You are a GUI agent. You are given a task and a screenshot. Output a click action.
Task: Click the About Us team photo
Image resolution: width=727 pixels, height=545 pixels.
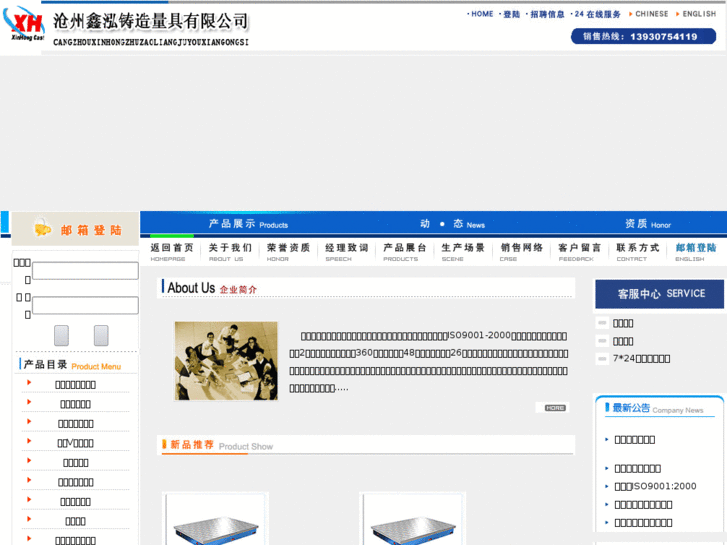(226, 360)
